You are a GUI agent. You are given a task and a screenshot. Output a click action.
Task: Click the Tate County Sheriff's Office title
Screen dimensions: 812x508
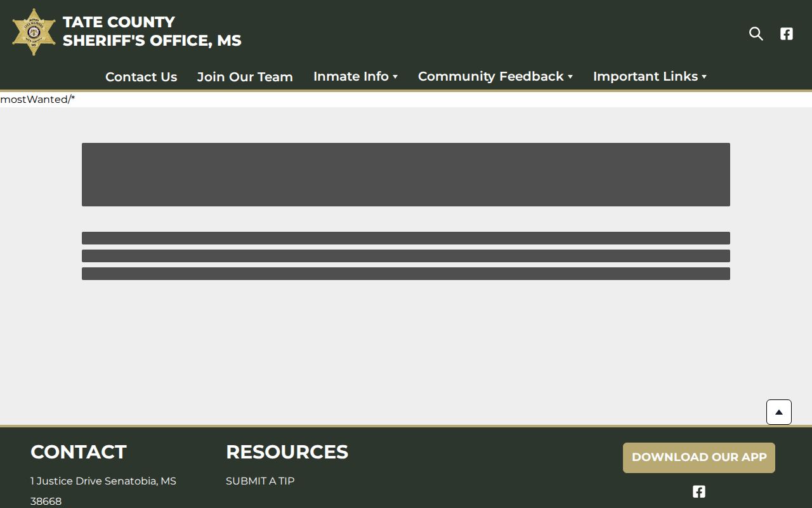[152, 31]
